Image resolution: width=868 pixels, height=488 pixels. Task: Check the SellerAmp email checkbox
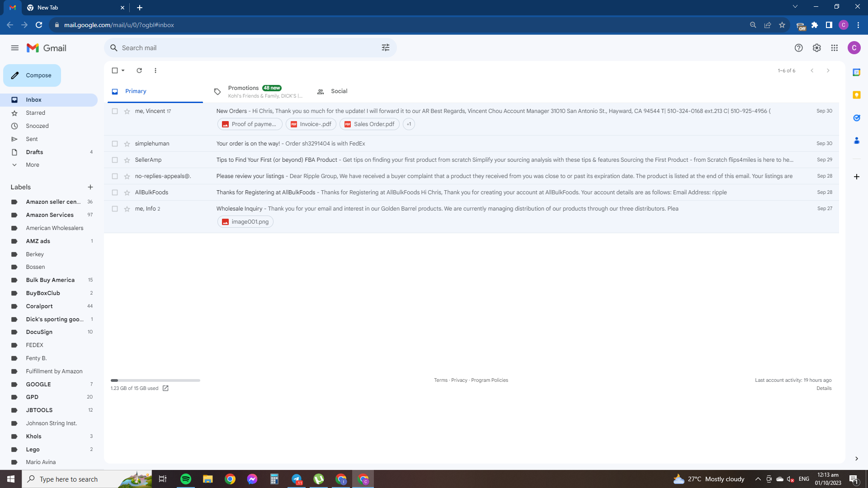pyautogui.click(x=115, y=160)
